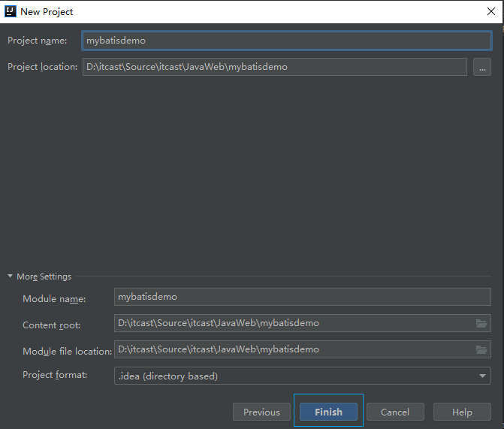Click the IntelliJ IDEA logo in title bar

pyautogui.click(x=10, y=12)
